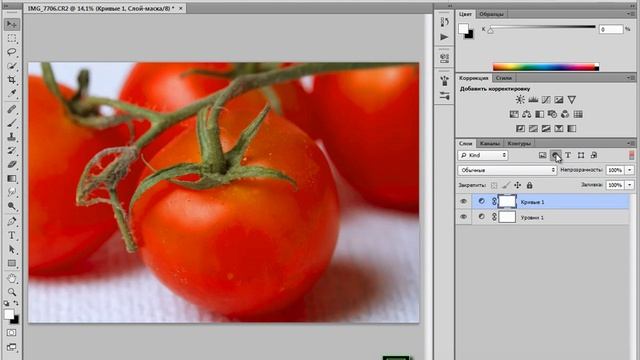Viewport: 640px width, 360px height.
Task: Toggle filter for pixel layers
Action: pyautogui.click(x=542, y=155)
